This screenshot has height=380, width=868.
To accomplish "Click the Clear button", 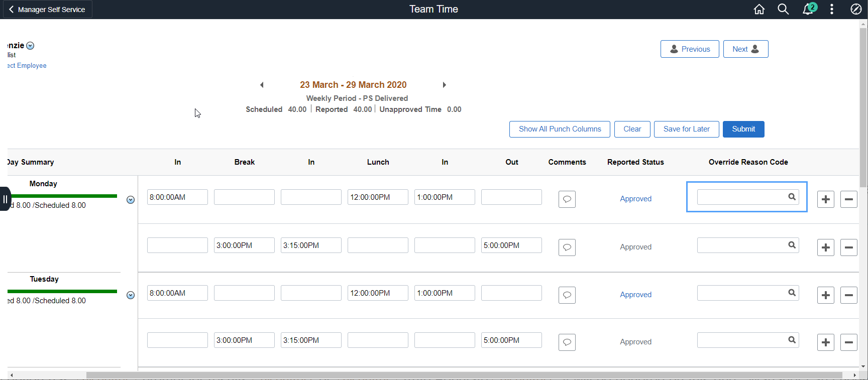I will click(632, 129).
